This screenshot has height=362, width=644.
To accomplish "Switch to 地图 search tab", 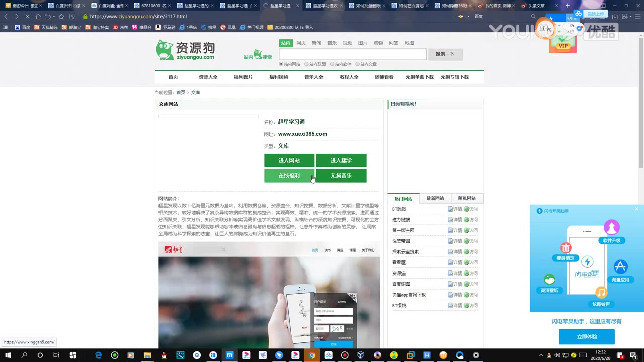I will [409, 43].
